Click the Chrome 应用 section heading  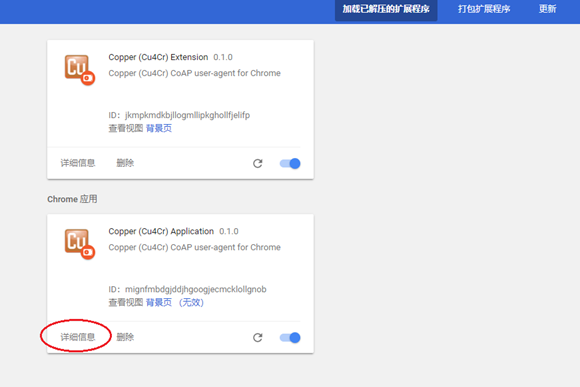(72, 199)
